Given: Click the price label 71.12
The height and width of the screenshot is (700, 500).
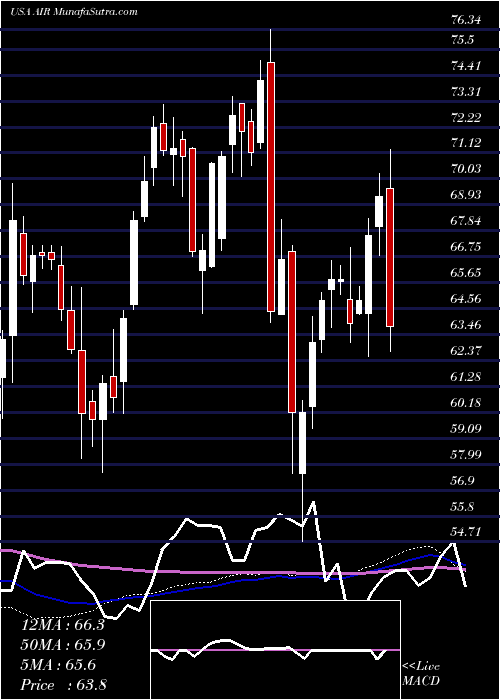Looking at the screenshot, I should [x=468, y=143].
